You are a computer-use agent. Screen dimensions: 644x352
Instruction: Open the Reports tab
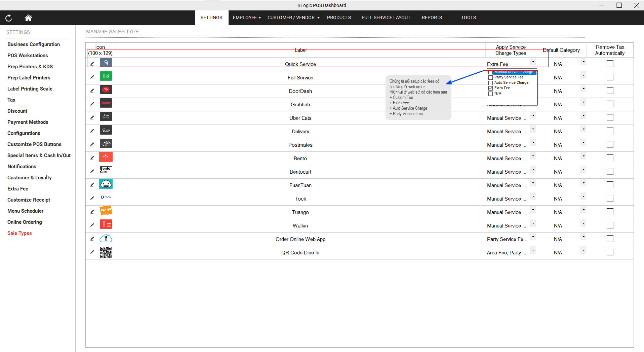point(432,18)
